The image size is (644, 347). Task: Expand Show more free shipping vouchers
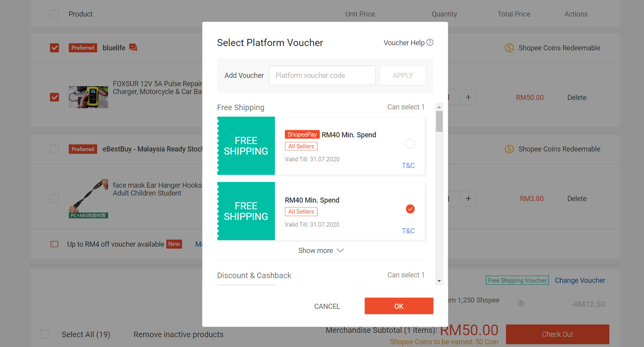(x=321, y=251)
